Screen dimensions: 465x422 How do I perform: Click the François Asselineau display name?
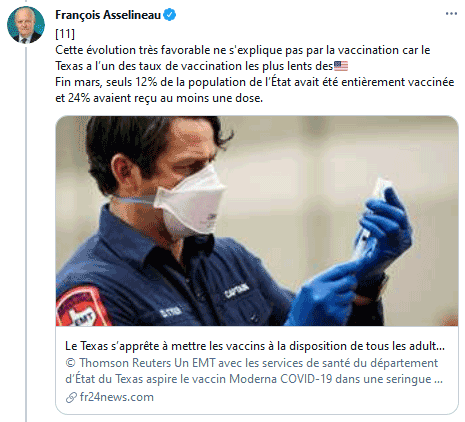tap(108, 15)
